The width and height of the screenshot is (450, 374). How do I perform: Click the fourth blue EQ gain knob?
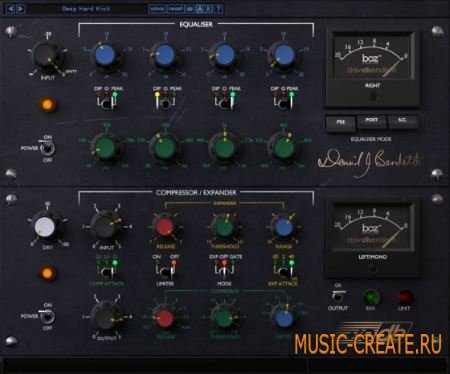(284, 56)
